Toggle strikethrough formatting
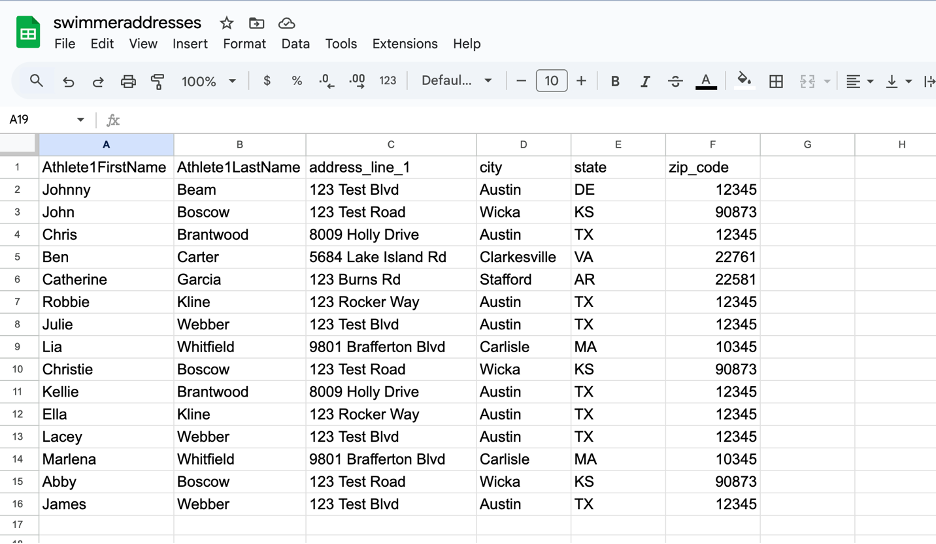936x544 pixels. point(675,81)
